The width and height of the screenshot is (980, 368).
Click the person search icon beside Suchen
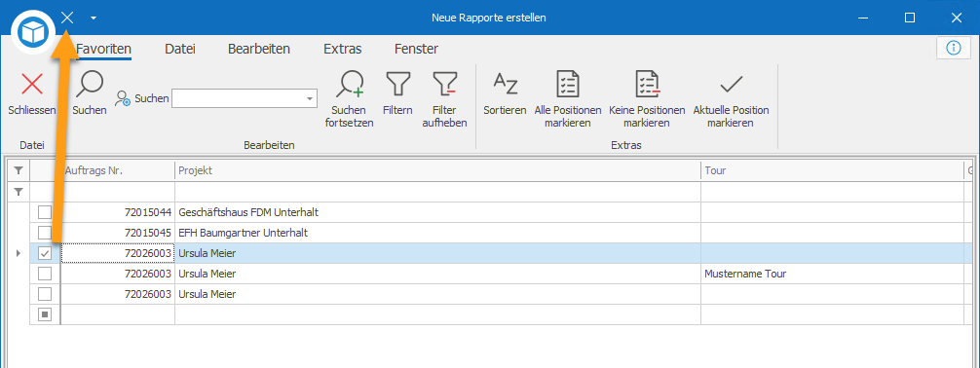click(123, 98)
